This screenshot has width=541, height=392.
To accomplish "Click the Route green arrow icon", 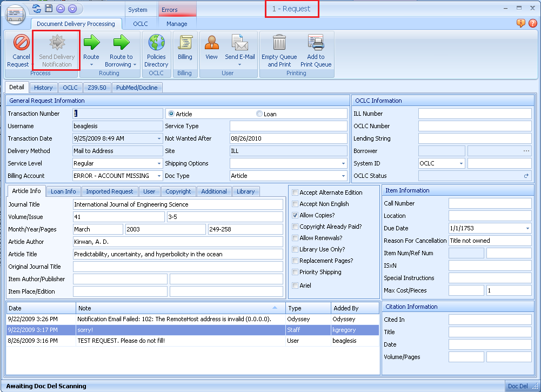I will click(x=91, y=43).
